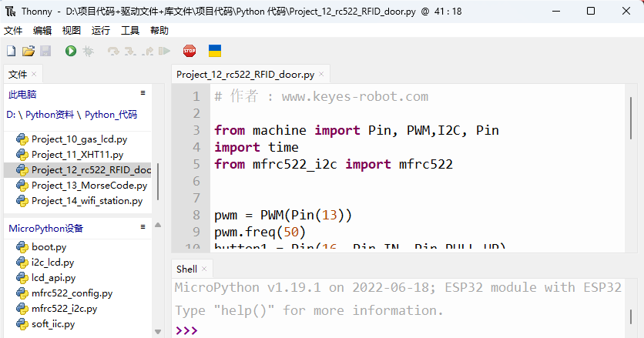Select Project_13_MorseCode.py in file list
The height and width of the screenshot is (338, 644).
[89, 186]
